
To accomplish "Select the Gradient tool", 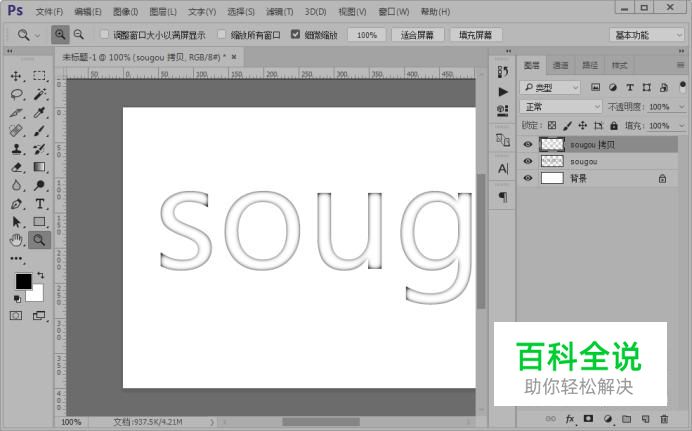I will pyautogui.click(x=39, y=167).
